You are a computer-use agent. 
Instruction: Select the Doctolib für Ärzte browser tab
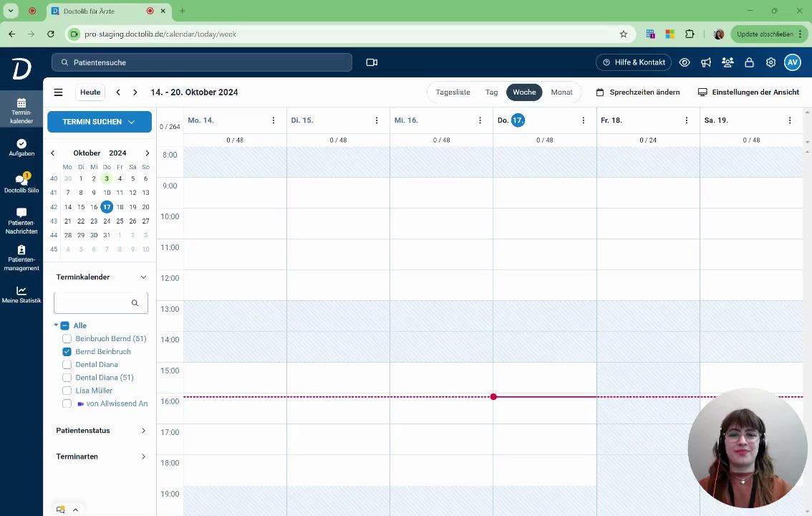109,11
